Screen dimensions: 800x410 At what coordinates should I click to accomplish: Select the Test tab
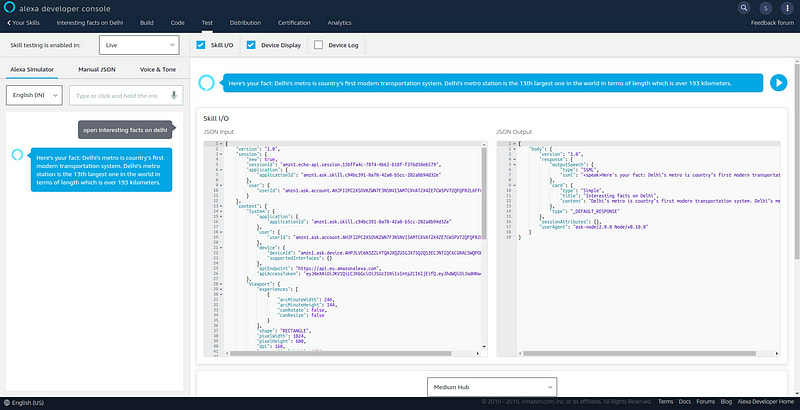(207, 23)
